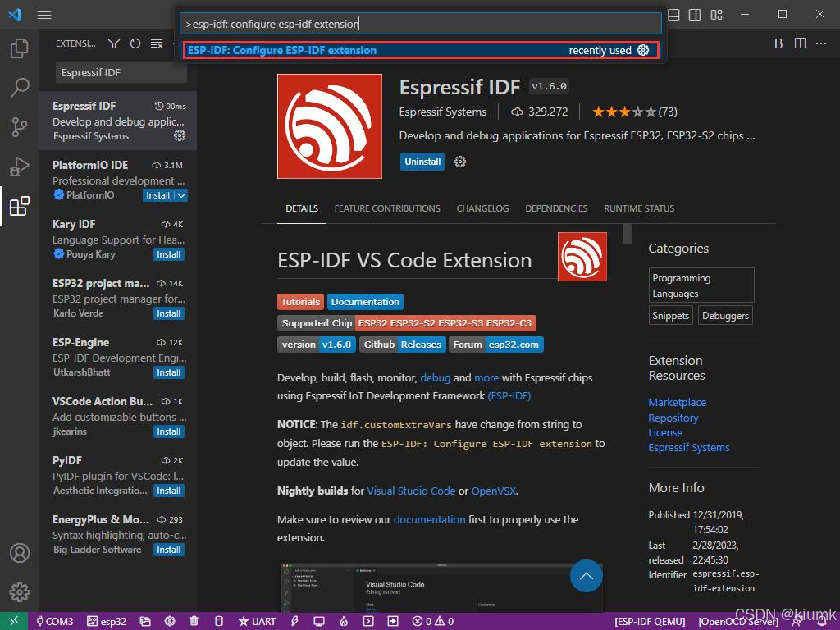Viewport: 840px width, 630px height.
Task: Open extension settings gear beside Uninstall
Action: point(460,162)
